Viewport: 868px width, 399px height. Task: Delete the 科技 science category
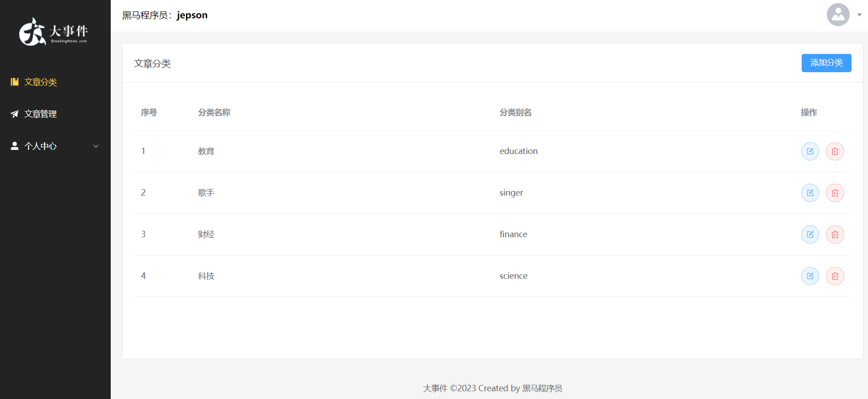pos(835,276)
